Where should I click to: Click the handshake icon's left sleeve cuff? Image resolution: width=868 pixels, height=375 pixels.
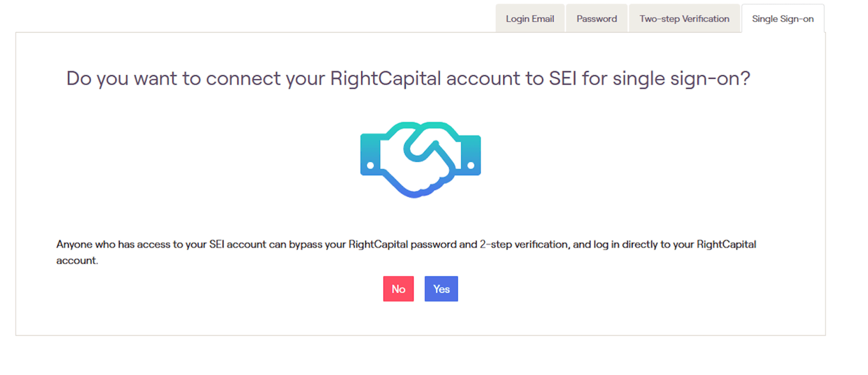point(371,156)
